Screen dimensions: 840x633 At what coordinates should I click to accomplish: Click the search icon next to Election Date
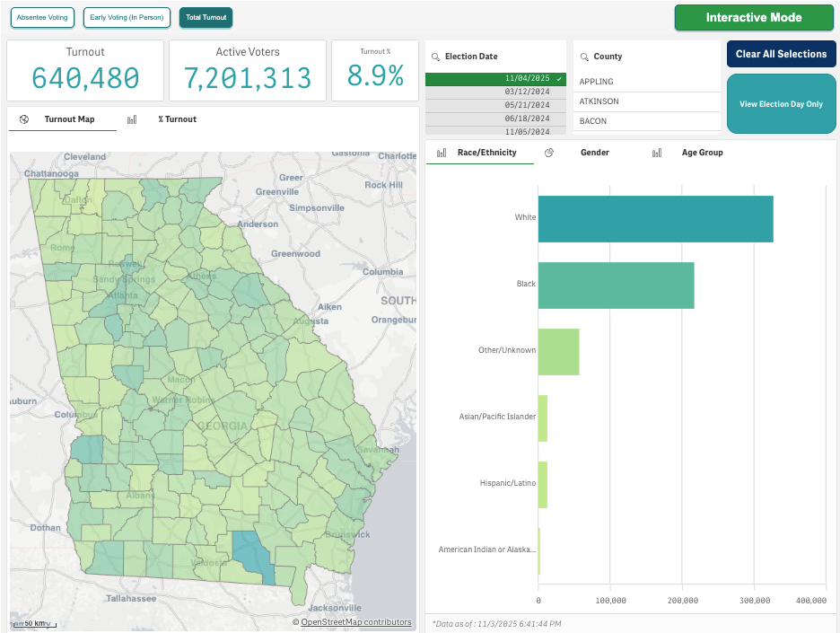pyautogui.click(x=435, y=57)
